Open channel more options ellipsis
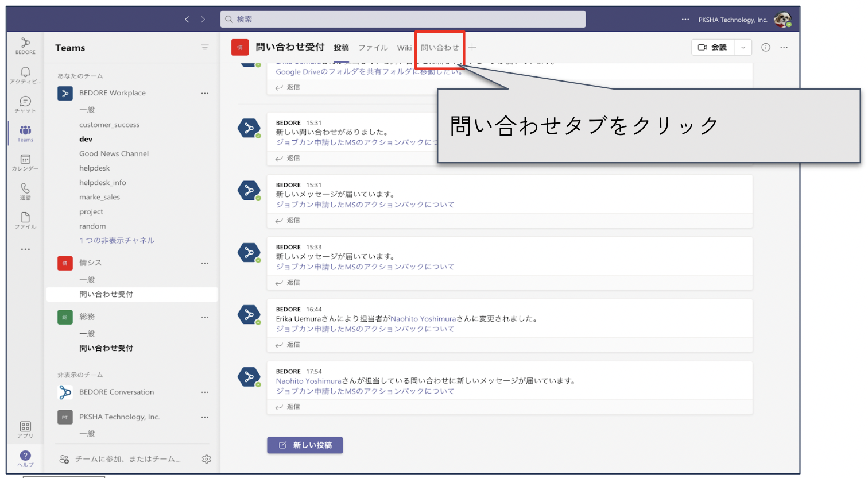 click(x=784, y=47)
